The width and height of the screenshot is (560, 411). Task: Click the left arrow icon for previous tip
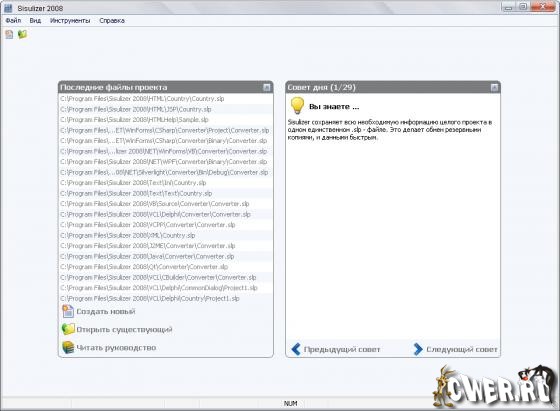pos(296,349)
